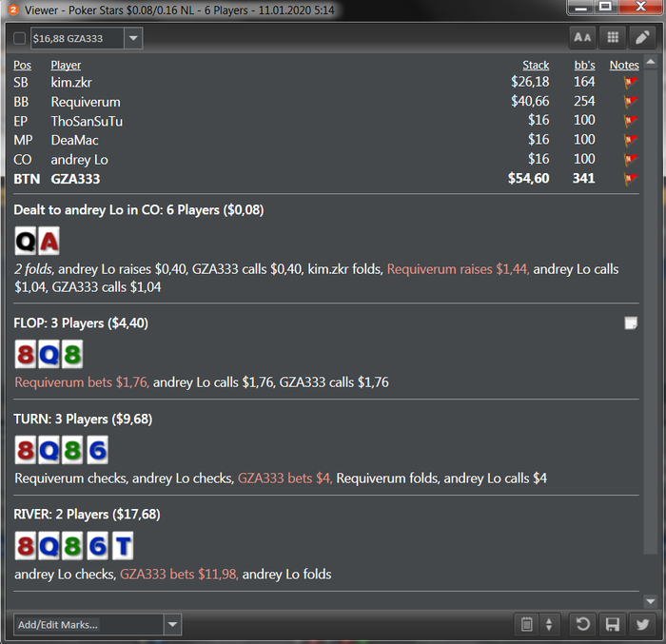Click the up/down arrows beside clipboard
The width and height of the screenshot is (666, 644).
549,624
